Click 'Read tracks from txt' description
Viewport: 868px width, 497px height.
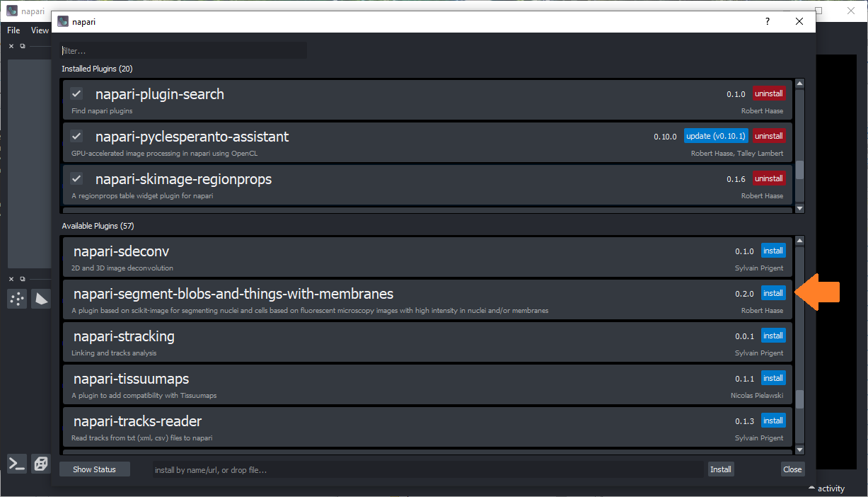141,438
